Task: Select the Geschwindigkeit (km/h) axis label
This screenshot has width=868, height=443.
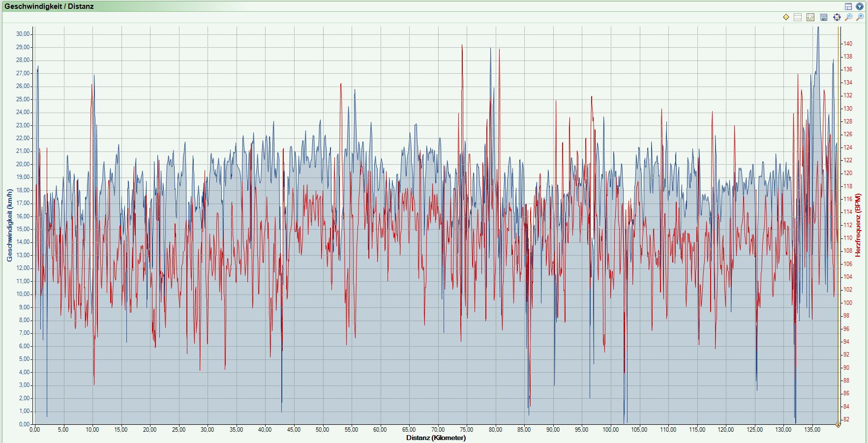Action: 9,225
